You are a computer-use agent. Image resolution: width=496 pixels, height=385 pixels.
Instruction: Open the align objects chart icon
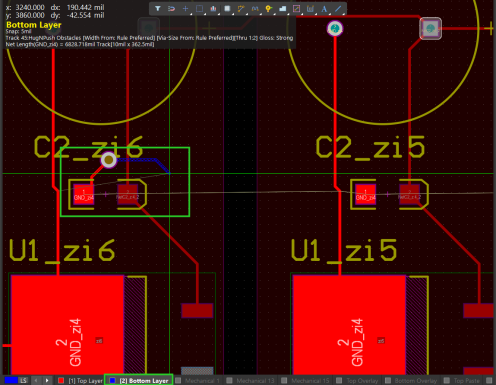(x=213, y=9)
